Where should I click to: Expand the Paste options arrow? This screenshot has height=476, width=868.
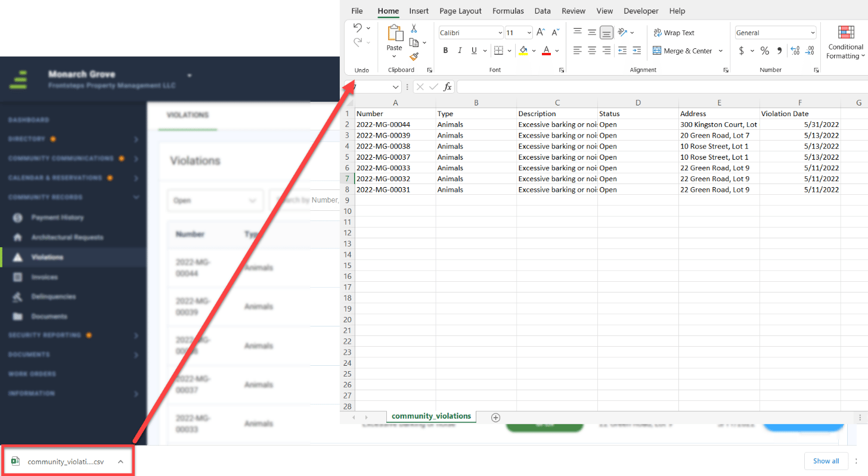point(394,57)
